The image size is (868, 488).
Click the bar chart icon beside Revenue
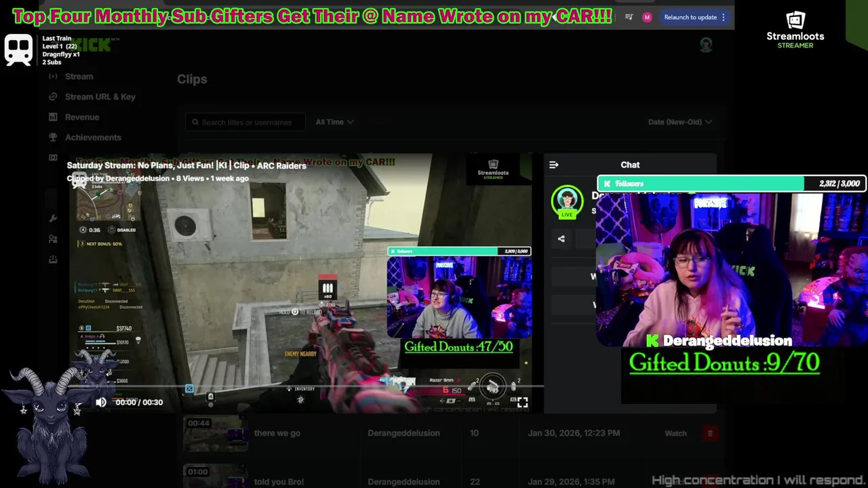[x=53, y=117]
